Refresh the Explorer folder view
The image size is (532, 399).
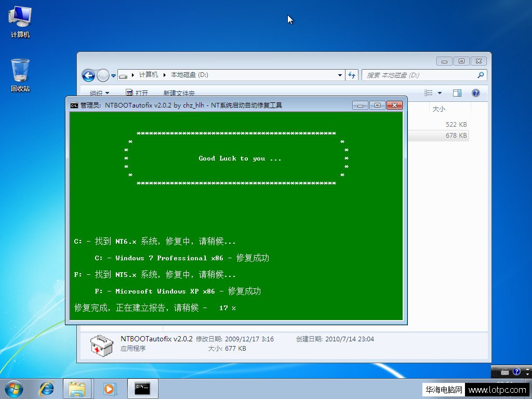(352, 75)
